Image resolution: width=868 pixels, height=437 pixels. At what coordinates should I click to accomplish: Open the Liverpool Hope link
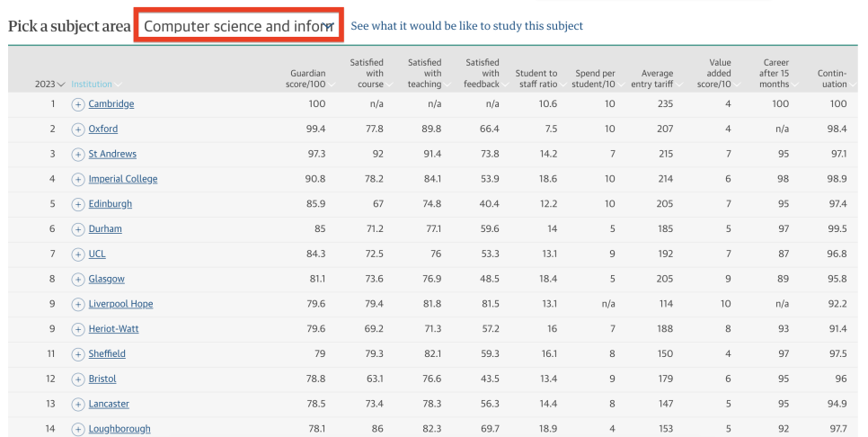pos(120,304)
